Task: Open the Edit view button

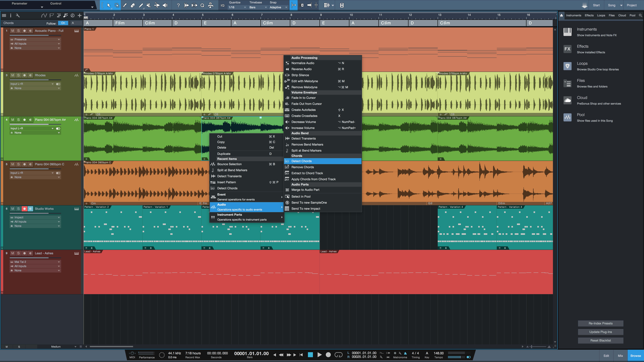Action: pos(606,356)
